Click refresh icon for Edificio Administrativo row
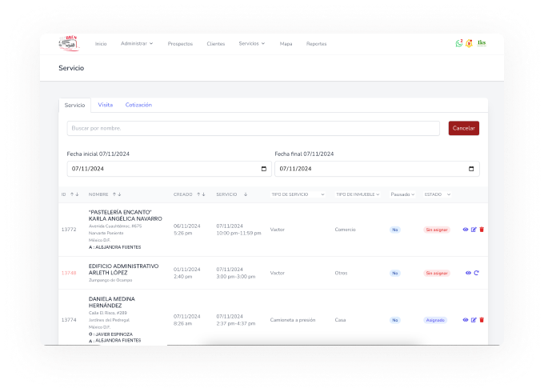Image resolution: width=544 pixels, height=392 pixels. pos(477,273)
